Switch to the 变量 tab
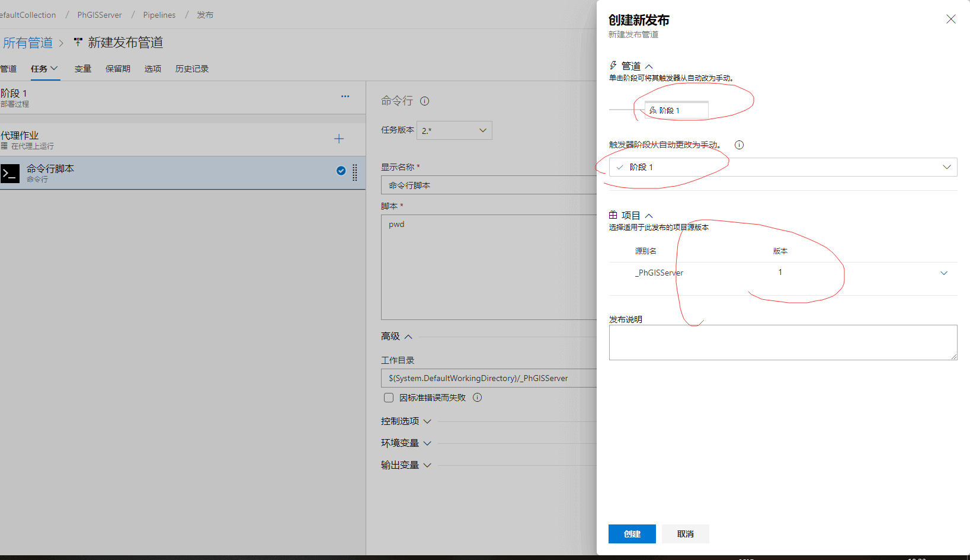The image size is (970, 560). [x=83, y=69]
